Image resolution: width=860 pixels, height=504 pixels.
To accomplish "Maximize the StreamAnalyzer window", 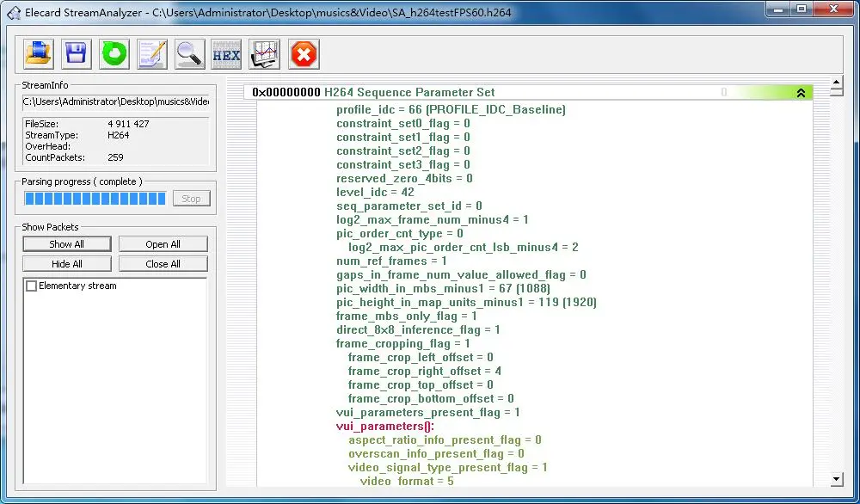I will pos(802,9).
